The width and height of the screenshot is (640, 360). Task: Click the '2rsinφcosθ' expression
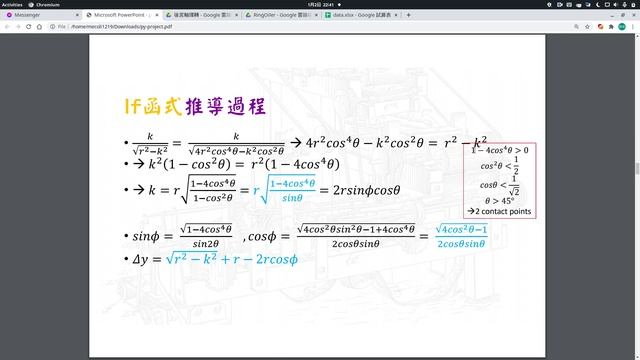tap(366, 190)
